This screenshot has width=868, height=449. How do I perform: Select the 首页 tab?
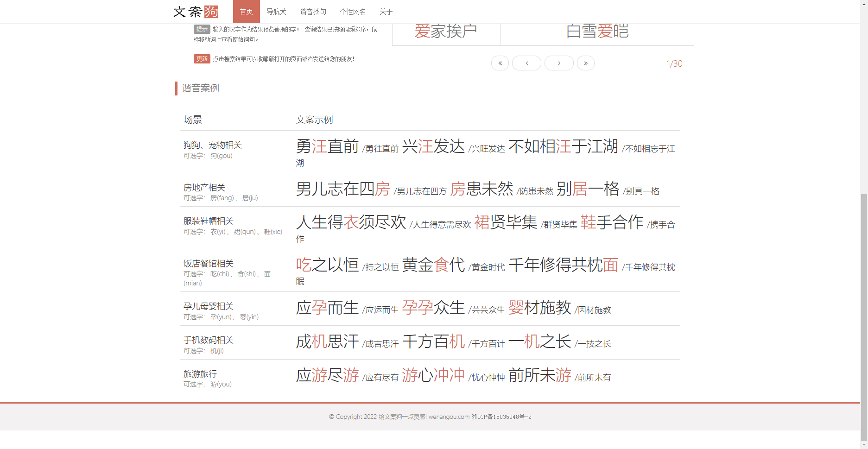pyautogui.click(x=246, y=12)
